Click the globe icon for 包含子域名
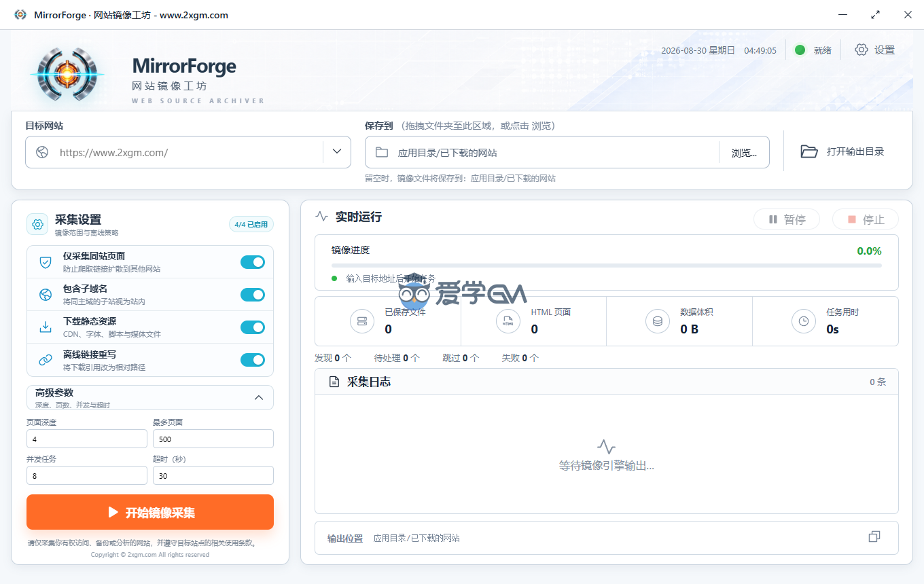Screen dimensions: 924x584 tap(46, 295)
